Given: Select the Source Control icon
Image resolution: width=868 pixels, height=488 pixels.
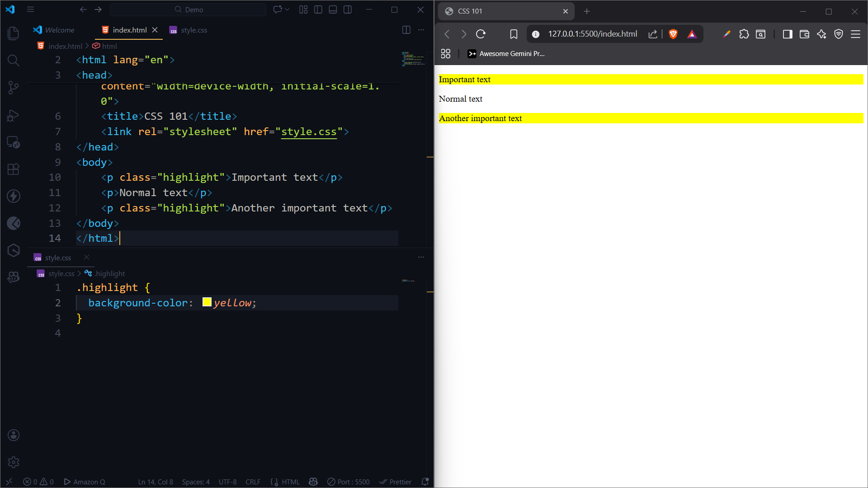Looking at the screenshot, I should [x=14, y=87].
